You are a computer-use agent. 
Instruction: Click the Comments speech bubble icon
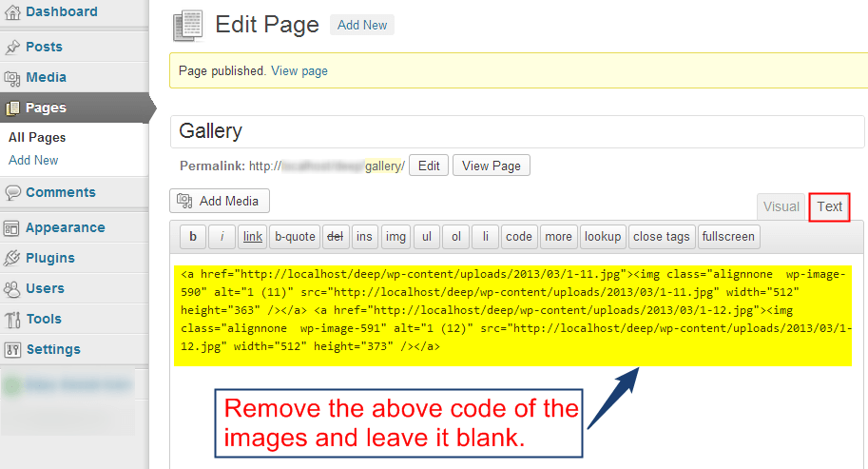12,192
